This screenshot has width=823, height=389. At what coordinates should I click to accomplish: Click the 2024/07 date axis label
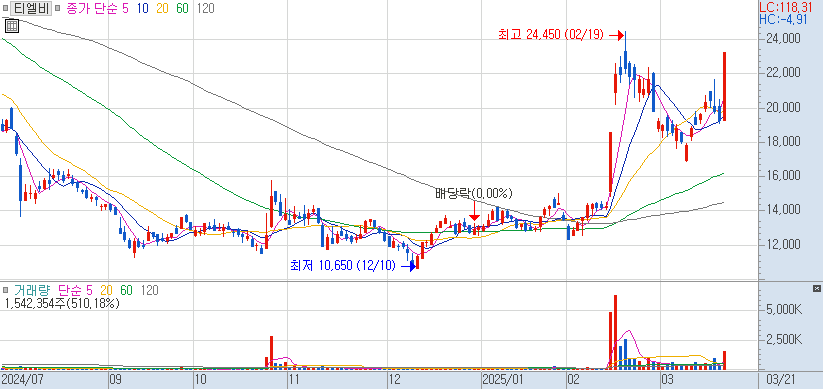click(x=22, y=380)
